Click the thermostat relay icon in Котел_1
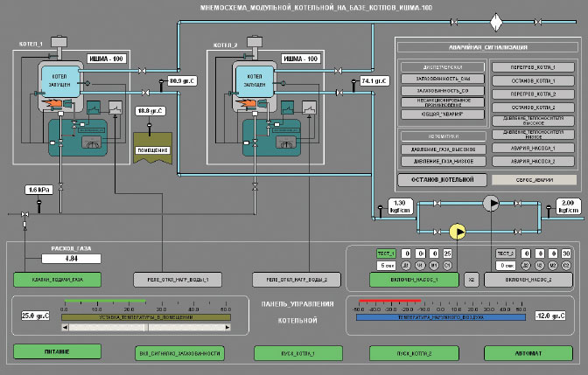 tap(115, 105)
